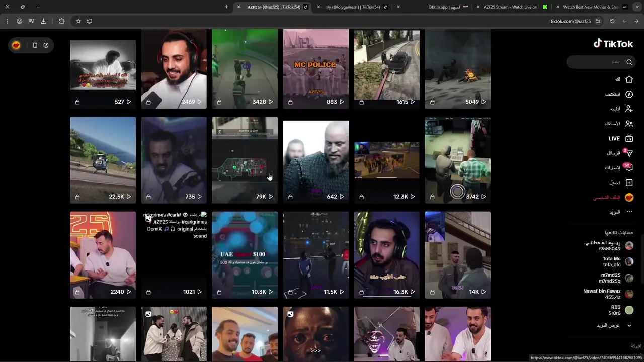Open video with 14K views
This screenshot has width=644, height=362.
click(x=457, y=255)
